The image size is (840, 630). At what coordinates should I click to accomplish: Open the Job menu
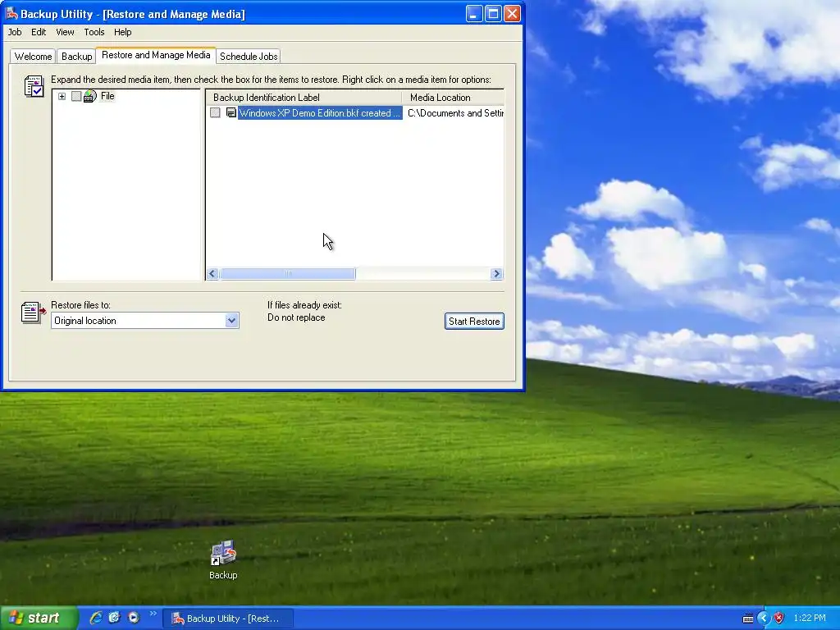(x=15, y=32)
